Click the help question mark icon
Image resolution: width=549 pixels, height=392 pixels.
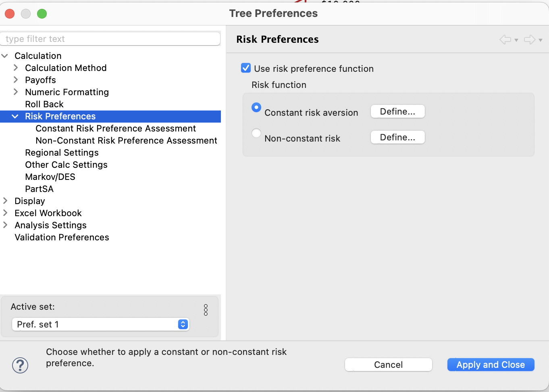click(x=20, y=365)
